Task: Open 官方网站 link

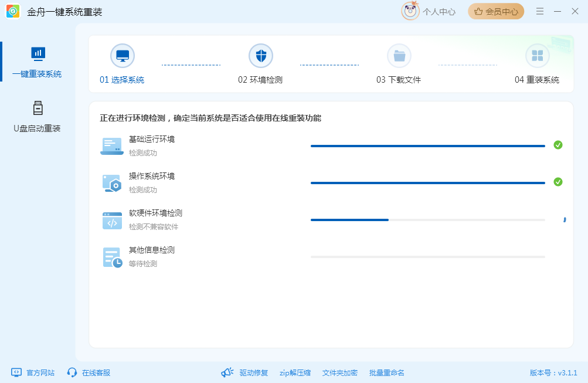Action: click(x=33, y=372)
